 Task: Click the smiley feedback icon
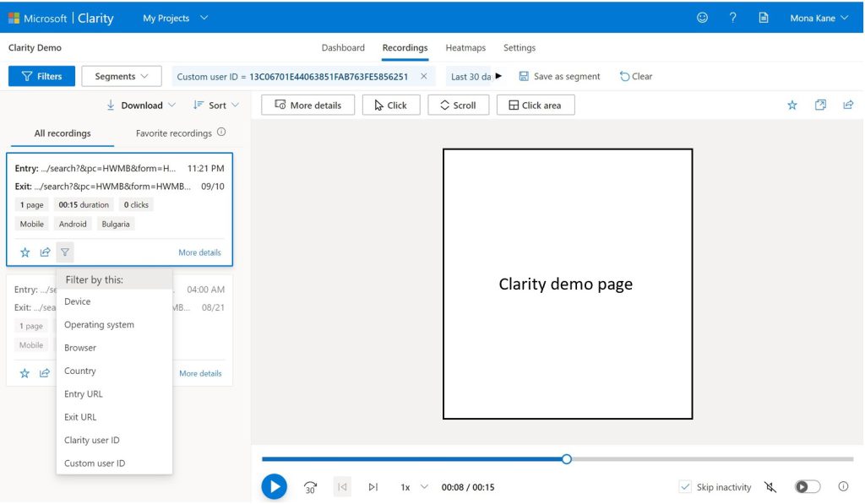(x=701, y=17)
